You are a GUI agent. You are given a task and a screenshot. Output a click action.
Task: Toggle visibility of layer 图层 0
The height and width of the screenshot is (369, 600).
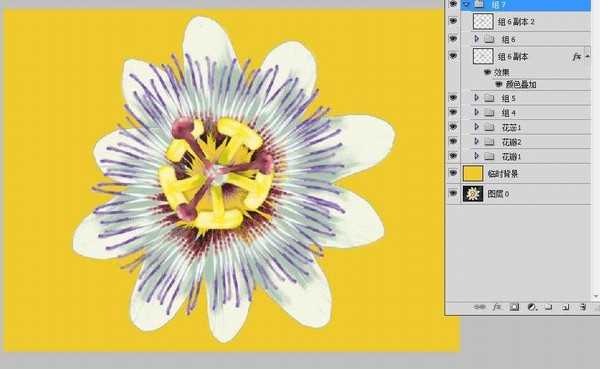pyautogui.click(x=453, y=193)
